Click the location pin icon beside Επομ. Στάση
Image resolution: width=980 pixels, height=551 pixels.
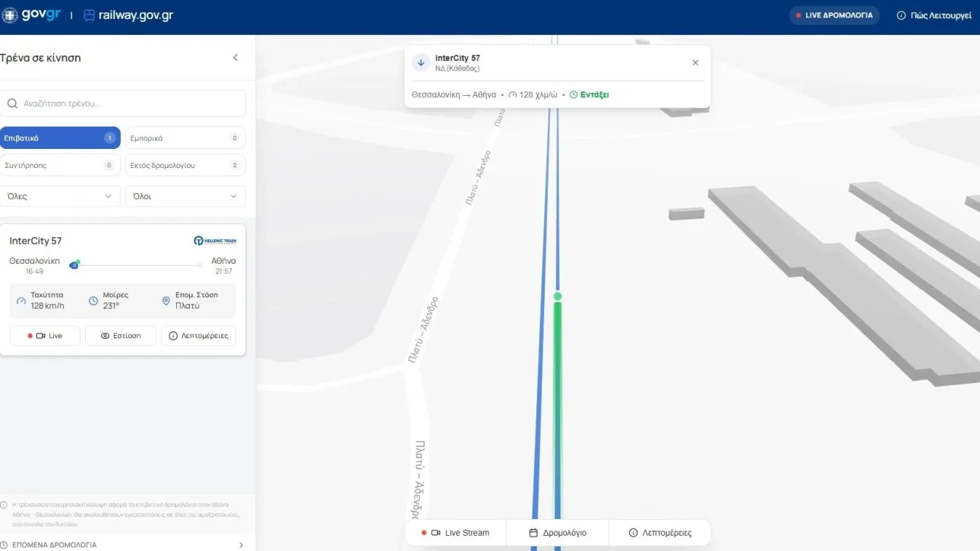pos(166,301)
